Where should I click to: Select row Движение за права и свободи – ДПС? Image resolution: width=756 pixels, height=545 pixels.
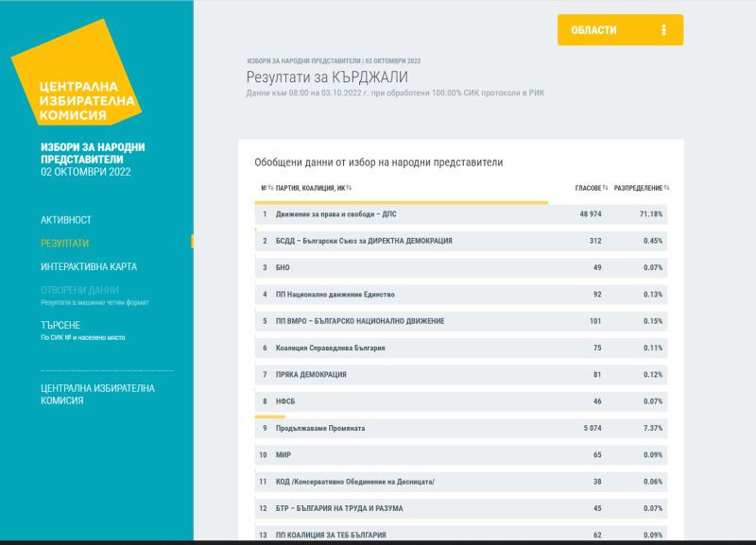click(x=461, y=214)
